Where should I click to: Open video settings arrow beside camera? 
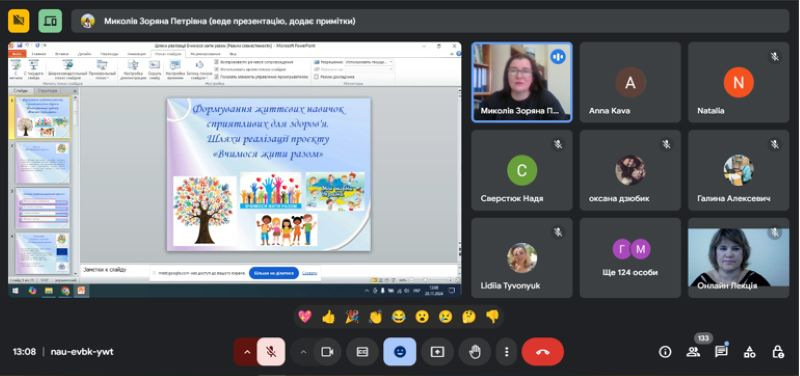point(304,352)
